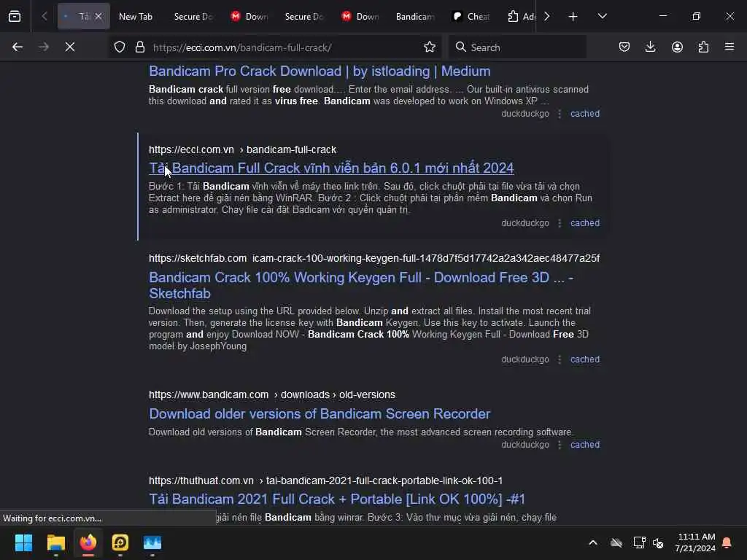Open the Firefox View icon
The image size is (747, 560).
click(15, 17)
